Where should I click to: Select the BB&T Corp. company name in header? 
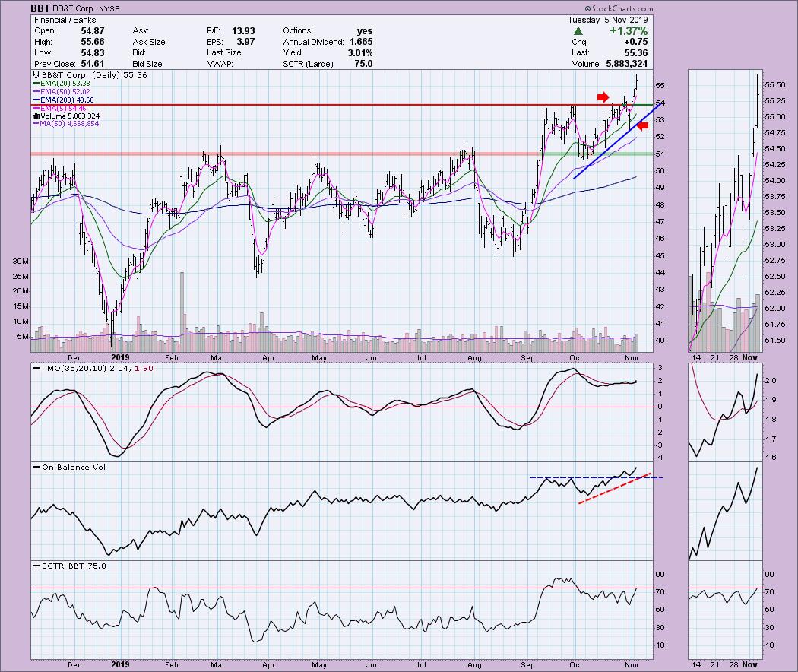pyautogui.click(x=74, y=8)
